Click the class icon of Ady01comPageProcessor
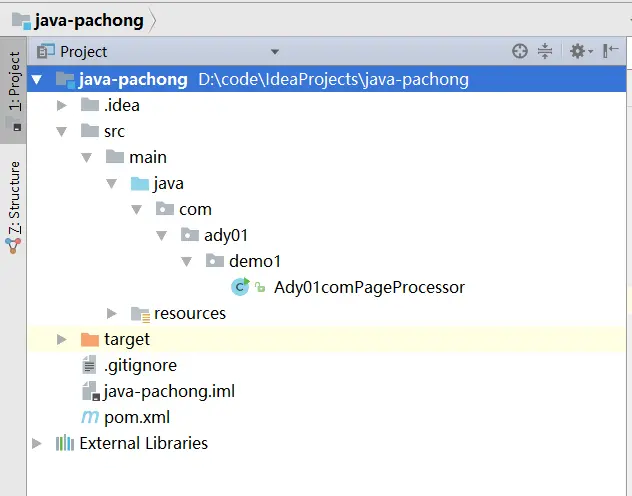 click(x=240, y=286)
